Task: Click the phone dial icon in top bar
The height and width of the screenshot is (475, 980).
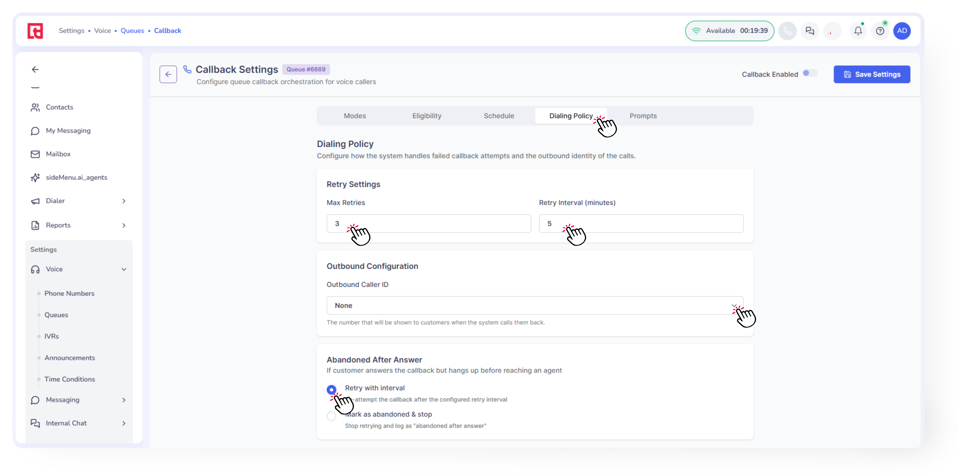Action: (787, 31)
